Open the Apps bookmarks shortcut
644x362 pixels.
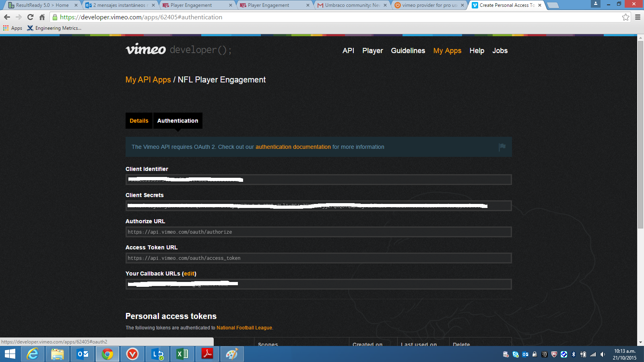coord(13,28)
